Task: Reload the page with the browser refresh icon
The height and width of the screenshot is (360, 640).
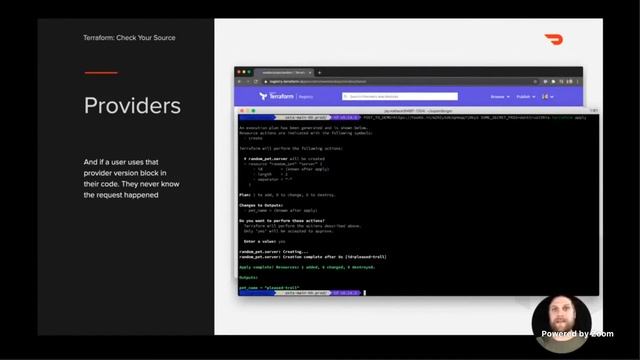Action: click(x=256, y=82)
